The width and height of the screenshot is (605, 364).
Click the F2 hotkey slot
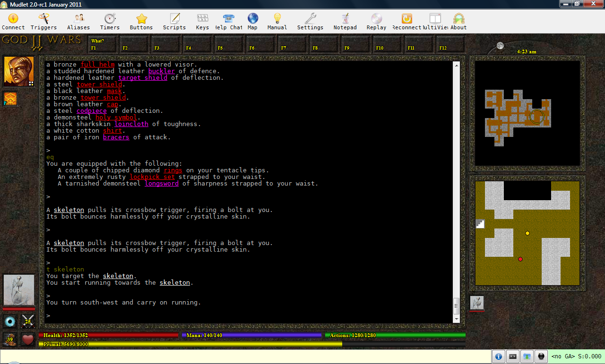click(135, 44)
